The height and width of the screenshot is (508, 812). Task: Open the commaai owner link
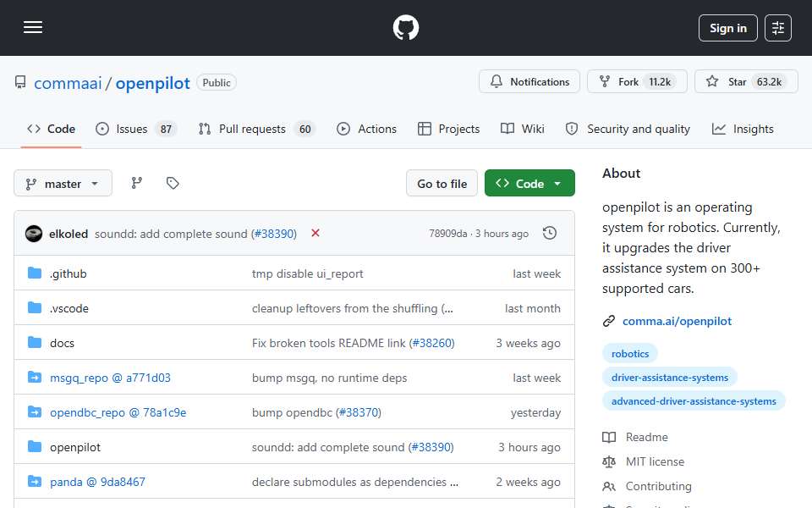pyautogui.click(x=68, y=83)
